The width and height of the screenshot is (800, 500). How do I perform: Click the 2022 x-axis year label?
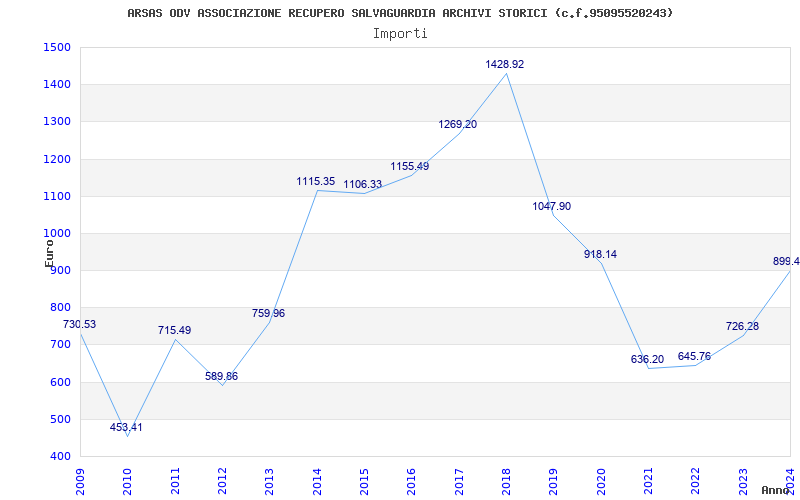[x=696, y=481]
